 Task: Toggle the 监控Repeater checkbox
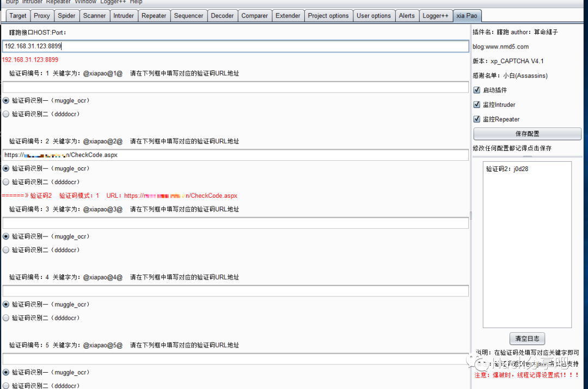pos(476,119)
